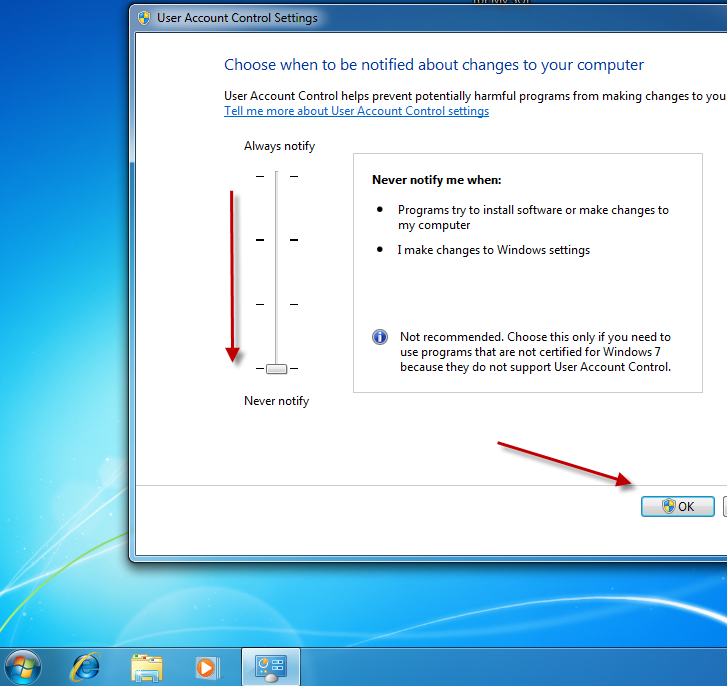Open the Windows Start orb
This screenshot has width=727, height=686.
pyautogui.click(x=21, y=667)
